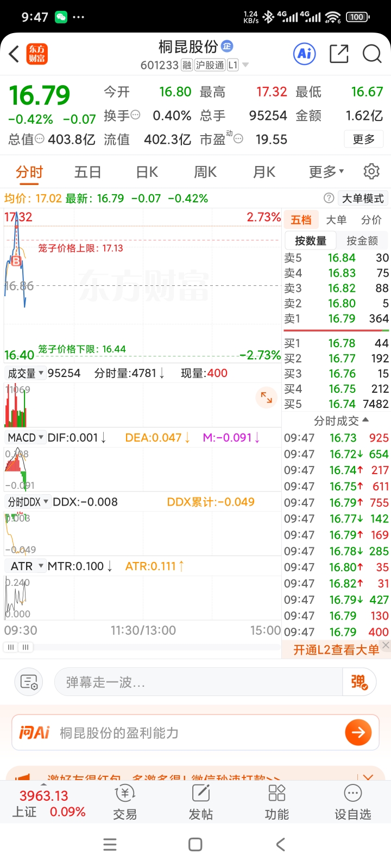
Task: Tap 更多 button in quote summary
Action: pyautogui.click(x=364, y=139)
